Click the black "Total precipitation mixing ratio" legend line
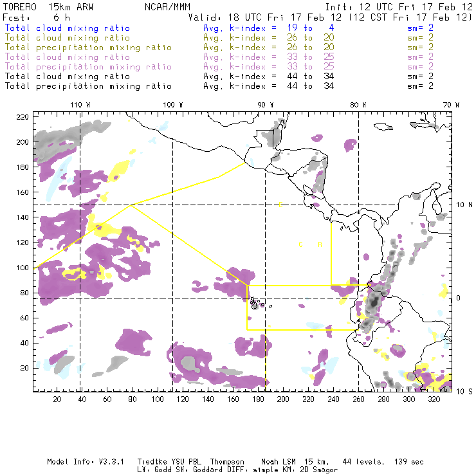Screen dimensions: 476x476 point(88,86)
